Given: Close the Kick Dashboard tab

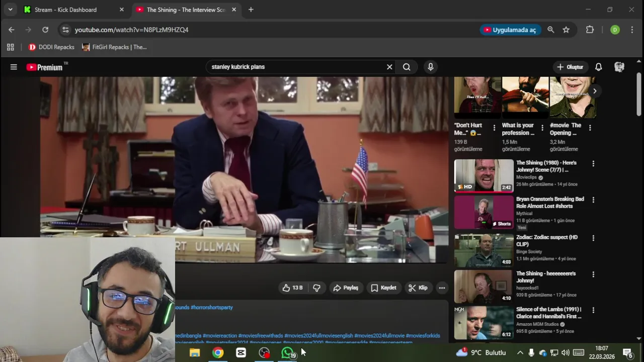Looking at the screenshot, I should 122,10.
